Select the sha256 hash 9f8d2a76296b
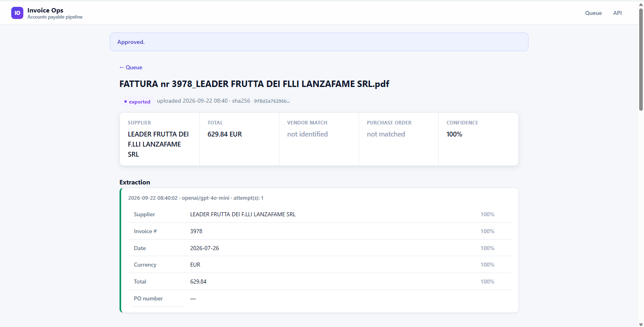Image resolution: width=644 pixels, height=327 pixels. click(x=272, y=101)
